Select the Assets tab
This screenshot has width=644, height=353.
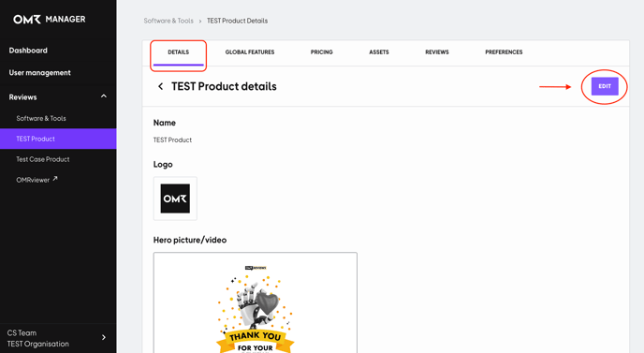379,52
